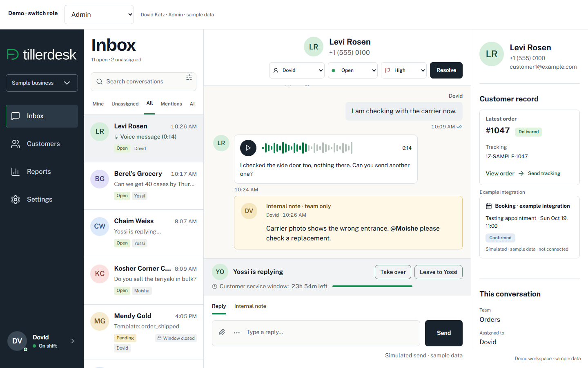Image resolution: width=588 pixels, height=368 pixels.
Task: Click Leave to Yossi button
Action: tap(439, 272)
